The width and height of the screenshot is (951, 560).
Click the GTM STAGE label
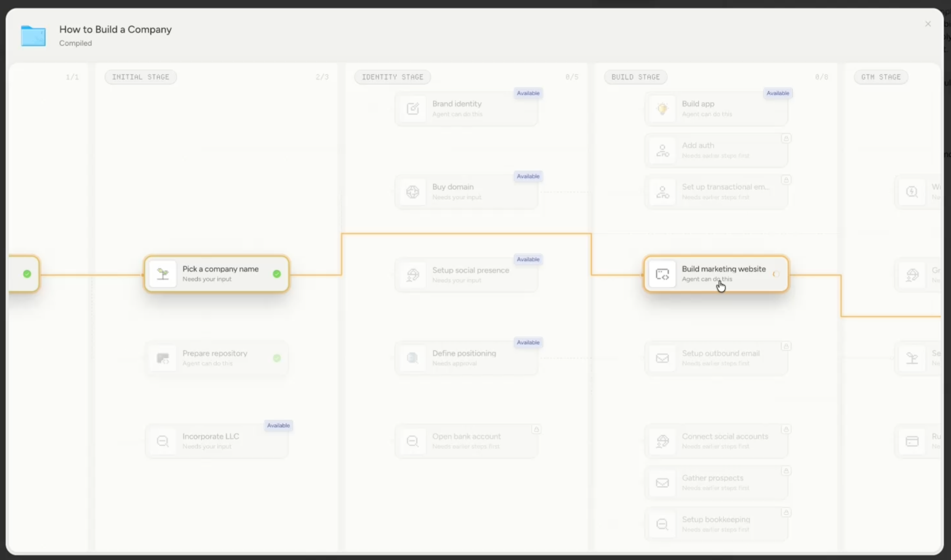[881, 77]
